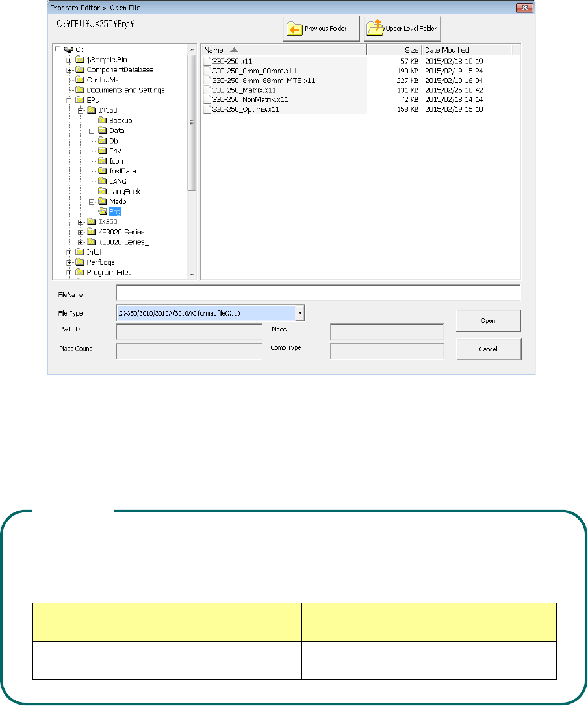Viewport: 588px width, 706px height.
Task: Click the Previous Folder button
Action: [321, 29]
